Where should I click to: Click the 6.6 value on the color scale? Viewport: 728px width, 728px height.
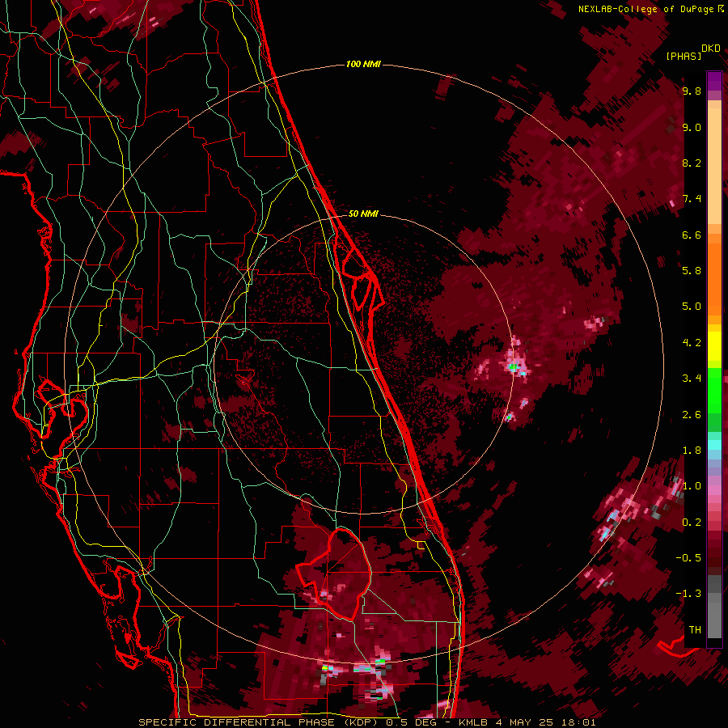pos(692,235)
